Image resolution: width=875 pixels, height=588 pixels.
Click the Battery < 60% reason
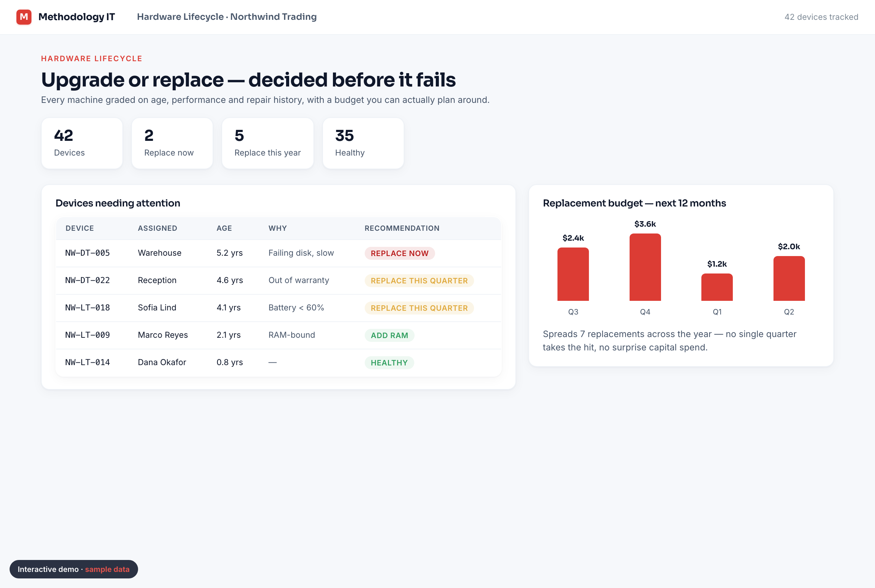coord(296,308)
